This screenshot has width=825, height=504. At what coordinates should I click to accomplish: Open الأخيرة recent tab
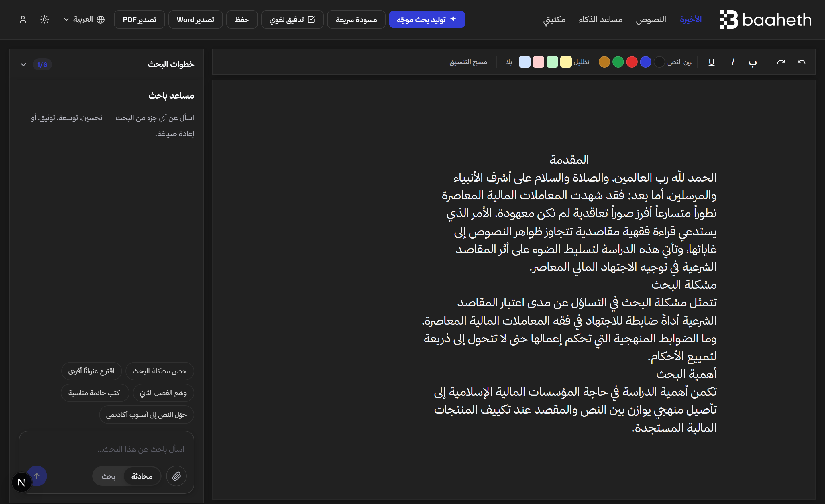click(690, 19)
